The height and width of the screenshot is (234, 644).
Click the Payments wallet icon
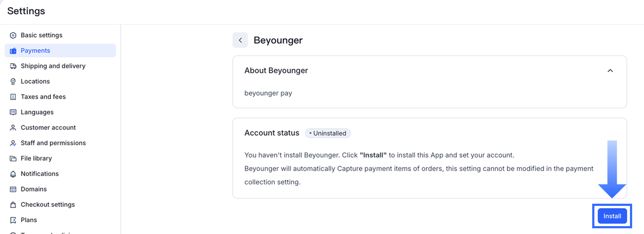pyautogui.click(x=13, y=51)
